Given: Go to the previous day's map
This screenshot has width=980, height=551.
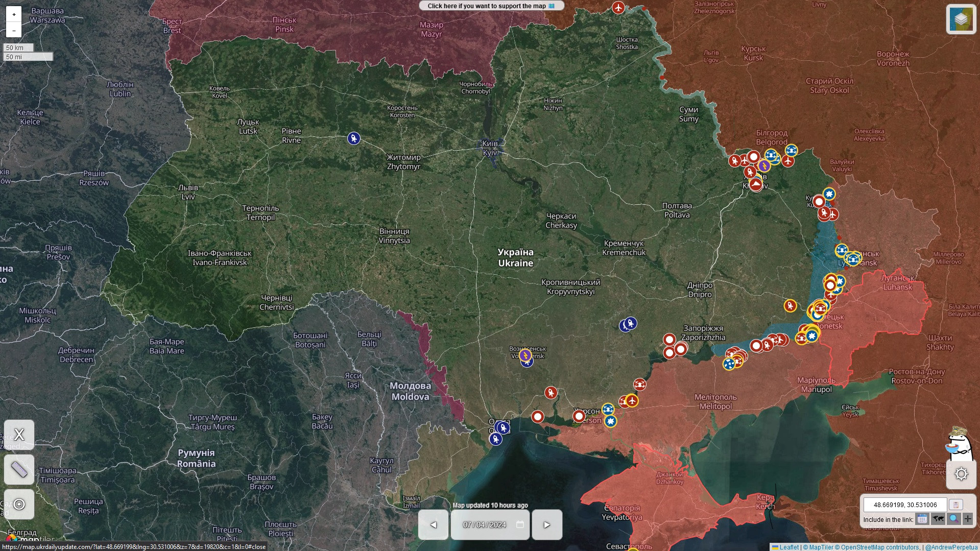Looking at the screenshot, I should click(x=433, y=524).
